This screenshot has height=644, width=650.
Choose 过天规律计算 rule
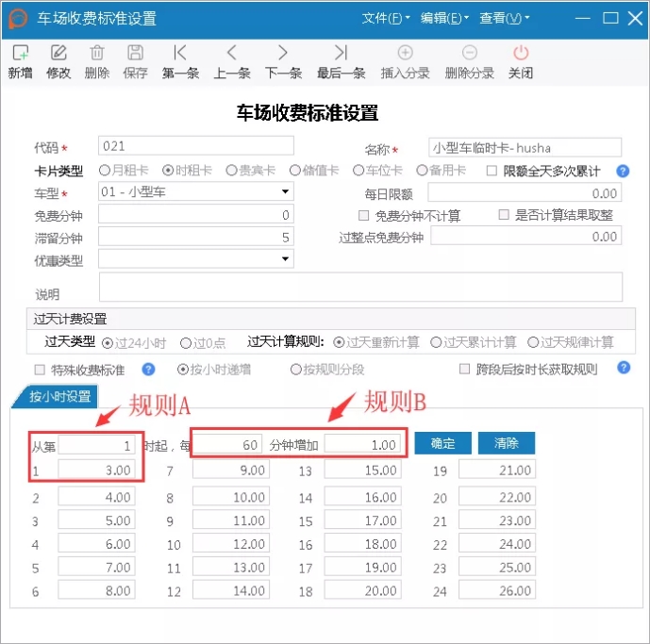(x=533, y=342)
